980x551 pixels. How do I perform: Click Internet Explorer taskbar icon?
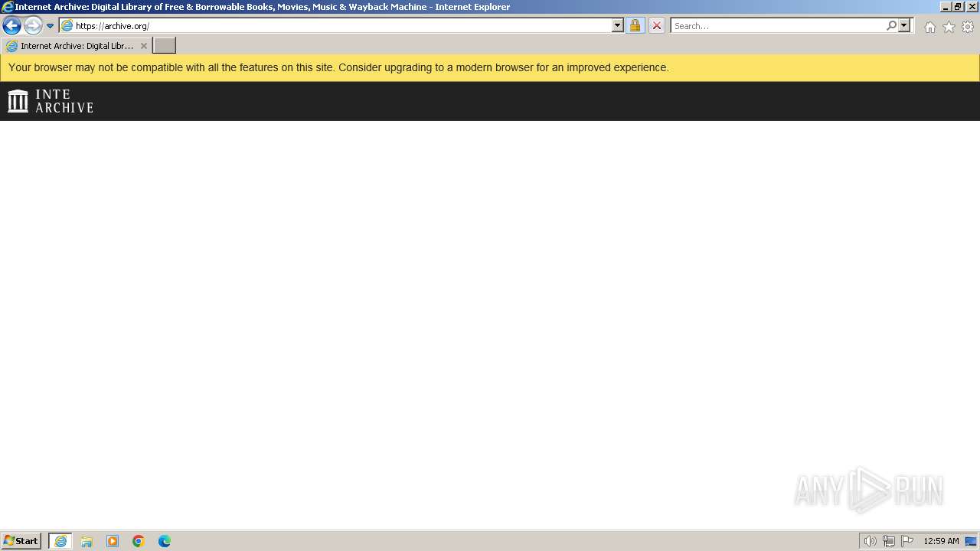click(x=60, y=541)
